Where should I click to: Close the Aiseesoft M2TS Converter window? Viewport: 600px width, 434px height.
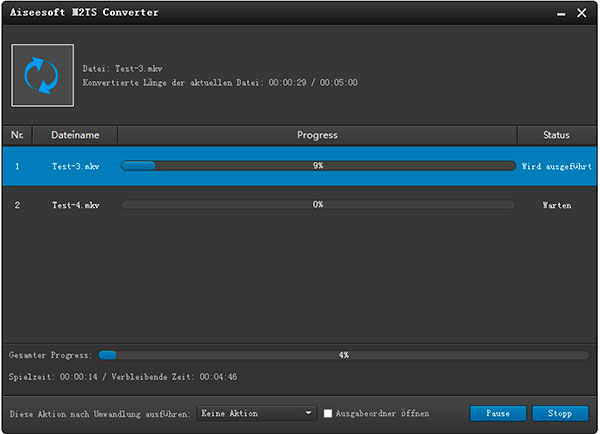click(582, 13)
